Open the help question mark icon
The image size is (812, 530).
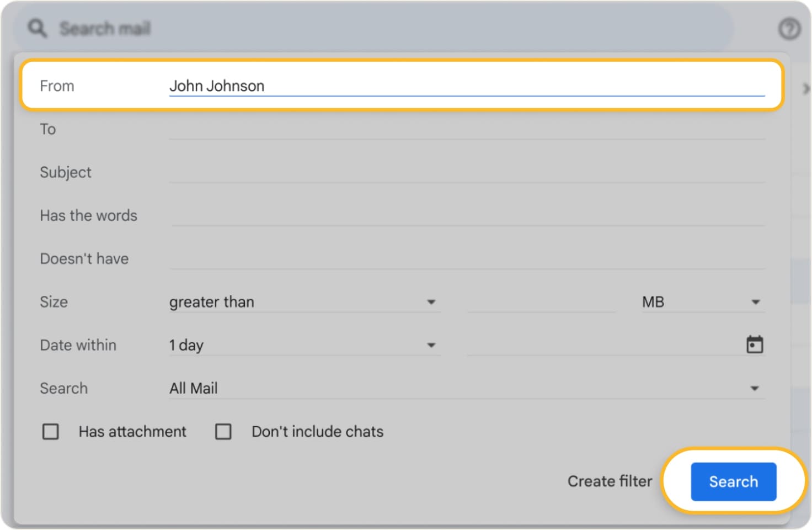coord(789,29)
